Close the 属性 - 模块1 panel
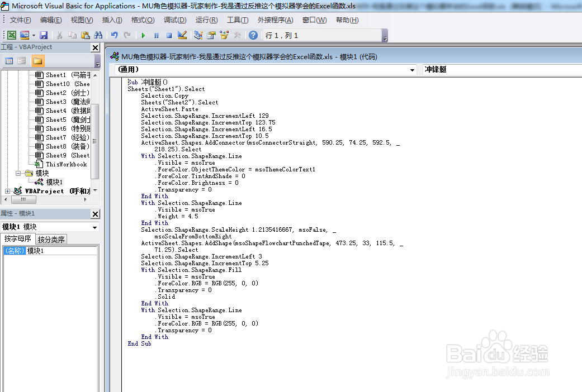Screen dimensions: 582x392 [96, 214]
